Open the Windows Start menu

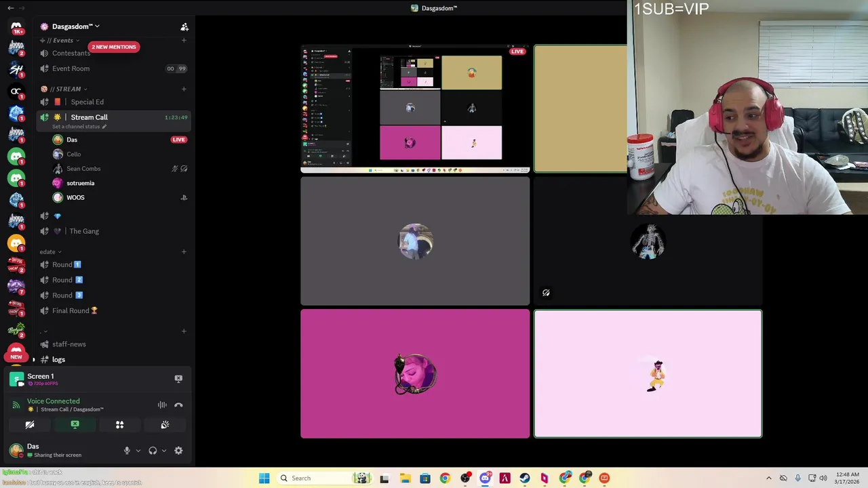[x=264, y=478]
